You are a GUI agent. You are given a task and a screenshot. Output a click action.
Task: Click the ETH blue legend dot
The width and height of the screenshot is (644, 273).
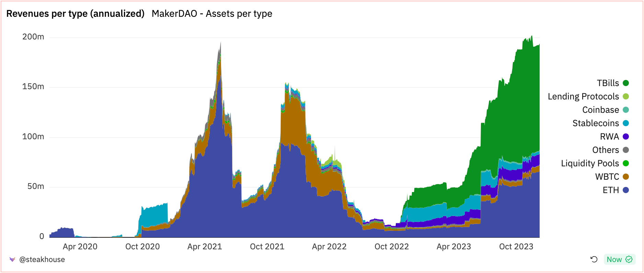[626, 190]
